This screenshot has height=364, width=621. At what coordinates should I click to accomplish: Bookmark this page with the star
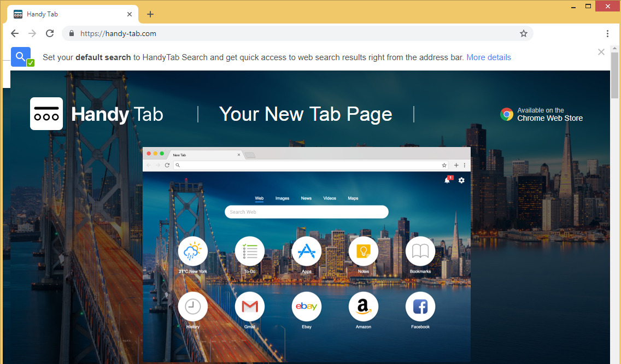coord(524,34)
